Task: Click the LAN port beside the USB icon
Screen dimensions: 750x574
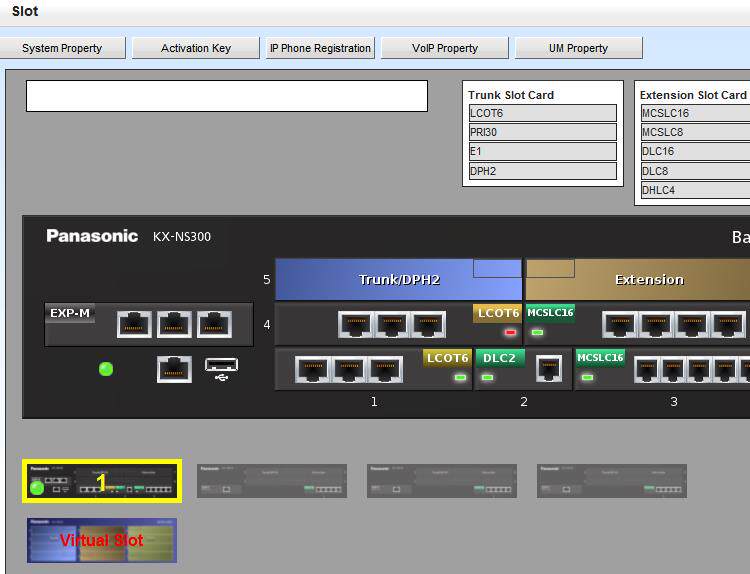Action: pyautogui.click(x=174, y=369)
